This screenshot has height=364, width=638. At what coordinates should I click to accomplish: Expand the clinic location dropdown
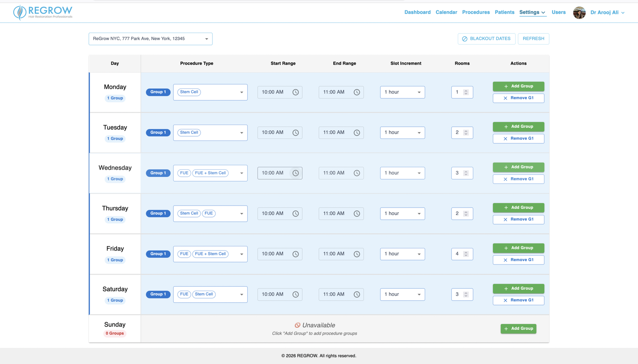click(150, 39)
